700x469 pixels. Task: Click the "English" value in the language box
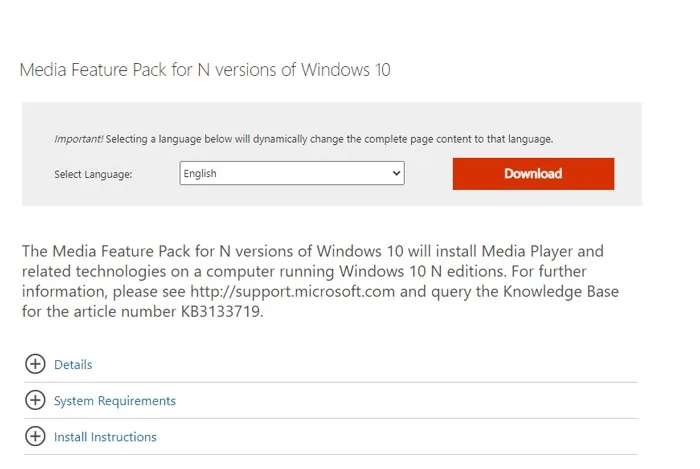(201, 174)
